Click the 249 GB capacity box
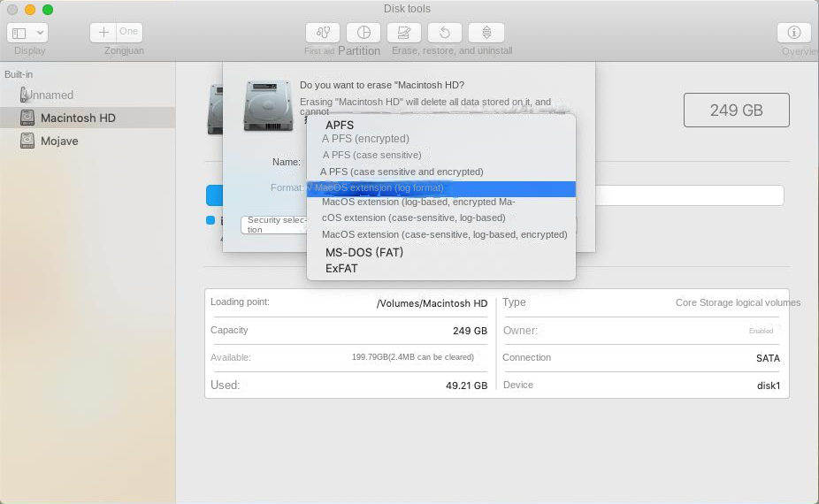This screenshot has height=504, width=819. [x=736, y=110]
